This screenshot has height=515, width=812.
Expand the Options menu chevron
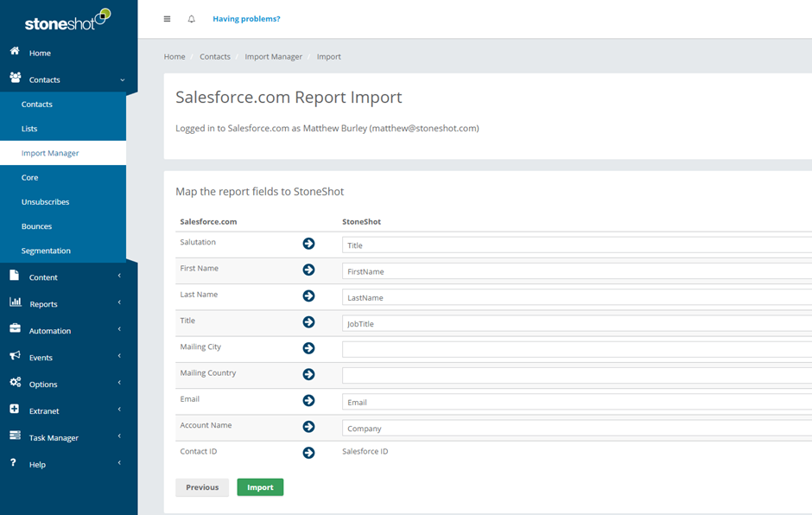119,383
